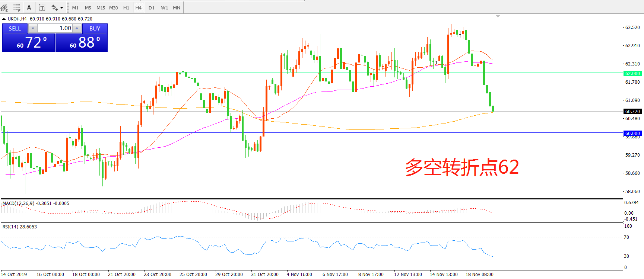Click the green 62.000 price level label
This screenshot has width=644, height=279.
pos(632,73)
